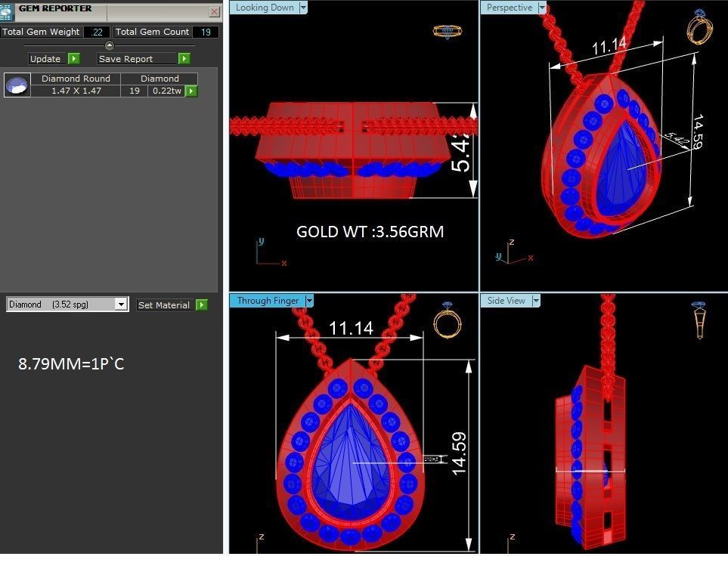Click the ring orientation icon in Perspective view
The width and height of the screenshot is (728, 578).
coord(699,27)
